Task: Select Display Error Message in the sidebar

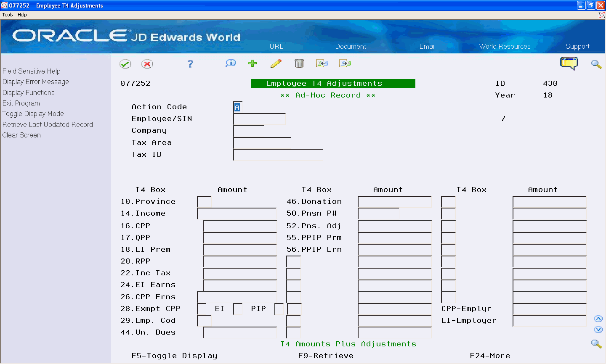Action: coord(36,82)
